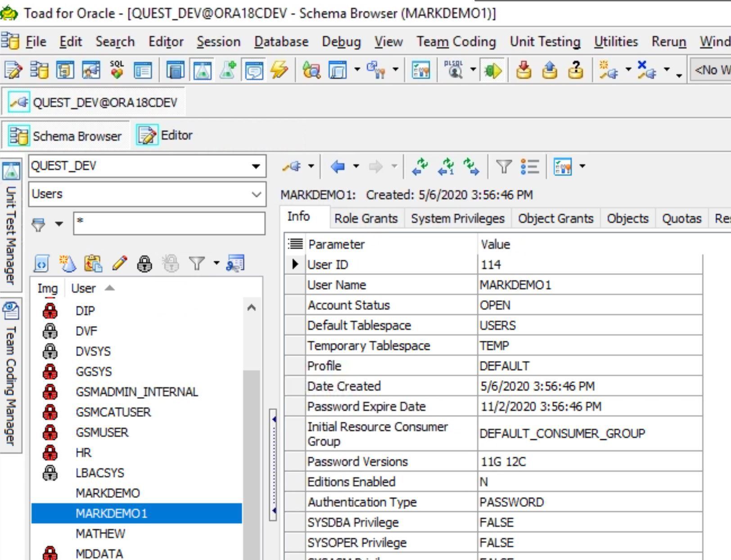Select the Objects tab
The image size is (731, 560).
(x=627, y=218)
